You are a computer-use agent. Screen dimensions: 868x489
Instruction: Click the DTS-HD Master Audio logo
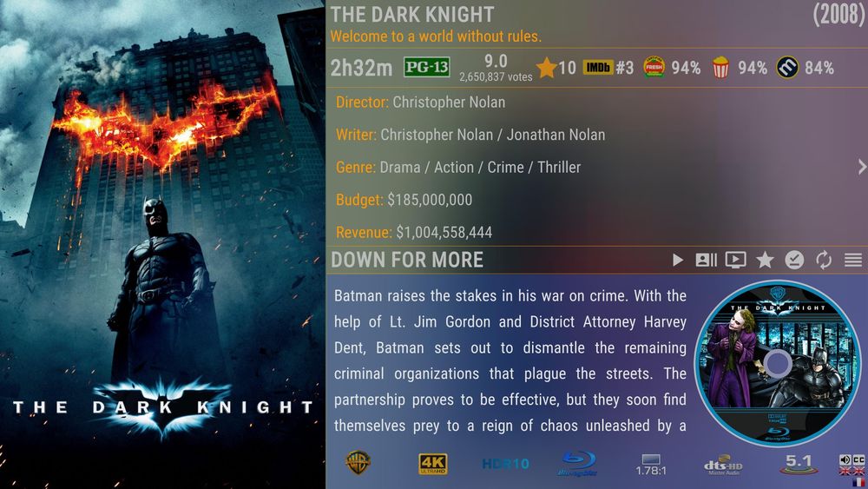tap(723, 466)
